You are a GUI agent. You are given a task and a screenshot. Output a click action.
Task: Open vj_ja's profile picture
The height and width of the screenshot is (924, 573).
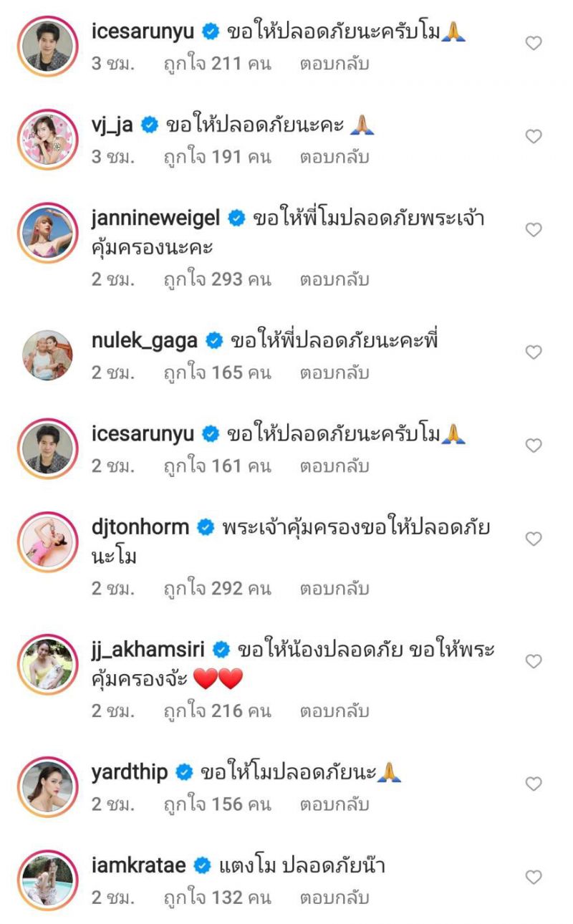coord(47,139)
